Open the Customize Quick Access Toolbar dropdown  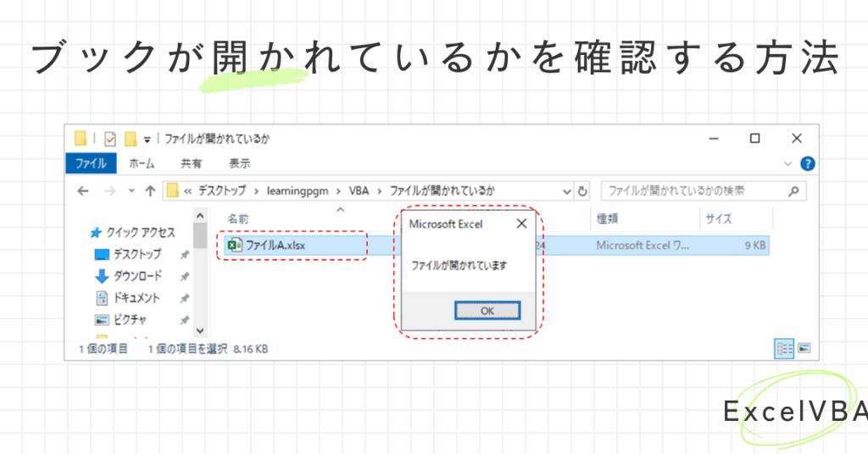click(146, 140)
